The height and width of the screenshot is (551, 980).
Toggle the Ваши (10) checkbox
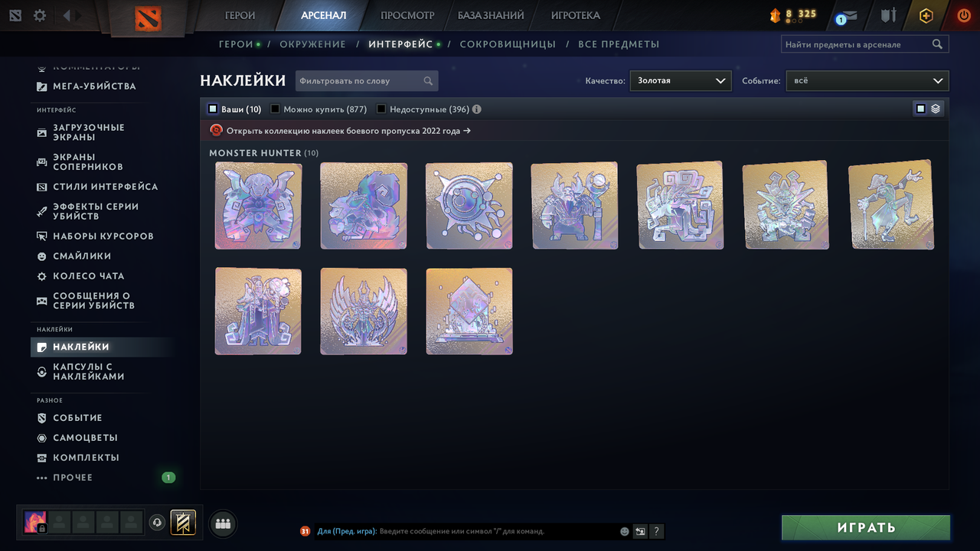213,109
